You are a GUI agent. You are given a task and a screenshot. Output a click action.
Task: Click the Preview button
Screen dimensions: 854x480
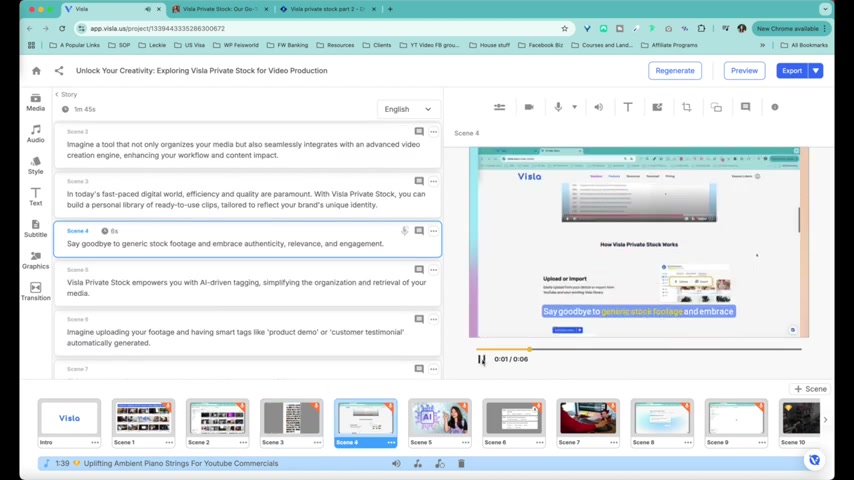click(744, 71)
